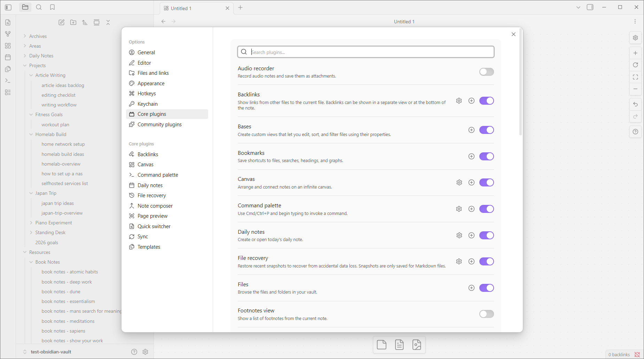
Task: Open canvas settings gear on right toolbar
Action: click(635, 38)
